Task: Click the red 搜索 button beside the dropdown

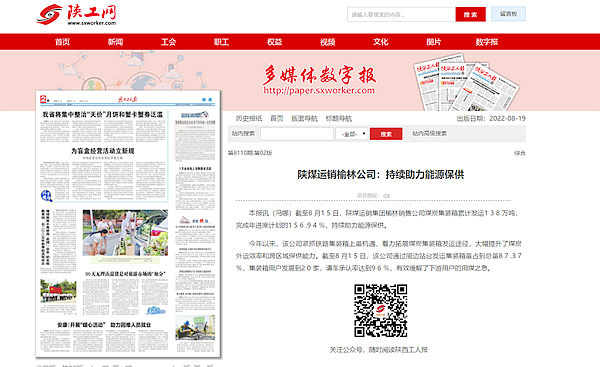Action: [386, 134]
